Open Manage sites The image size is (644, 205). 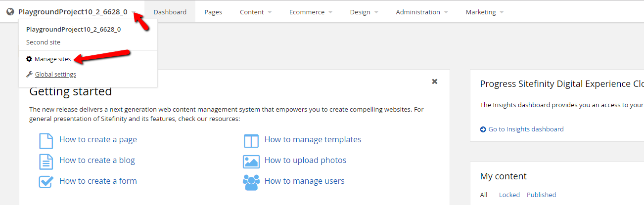(x=52, y=59)
